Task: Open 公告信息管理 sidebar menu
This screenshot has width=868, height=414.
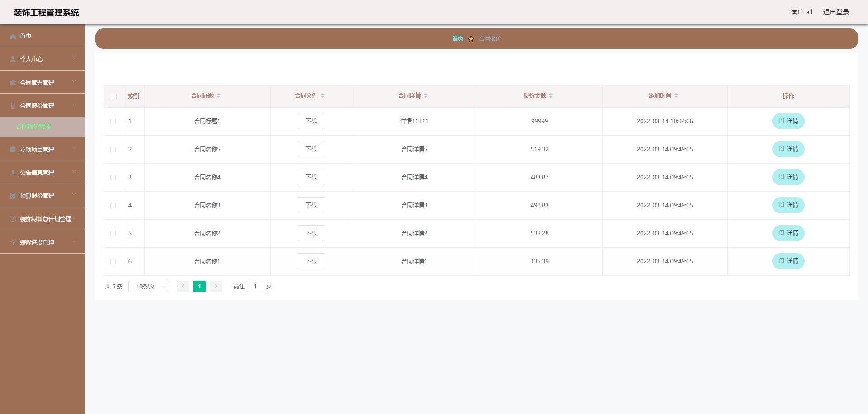Action: (x=42, y=173)
